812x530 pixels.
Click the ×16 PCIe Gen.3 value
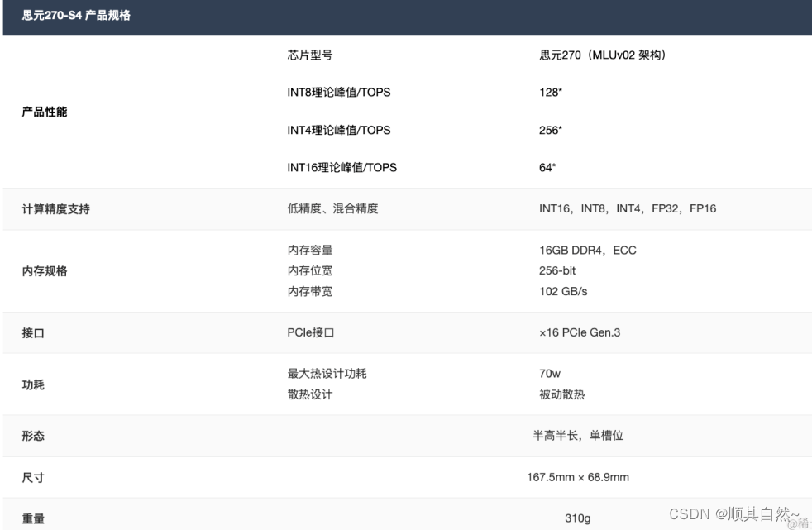pos(580,332)
